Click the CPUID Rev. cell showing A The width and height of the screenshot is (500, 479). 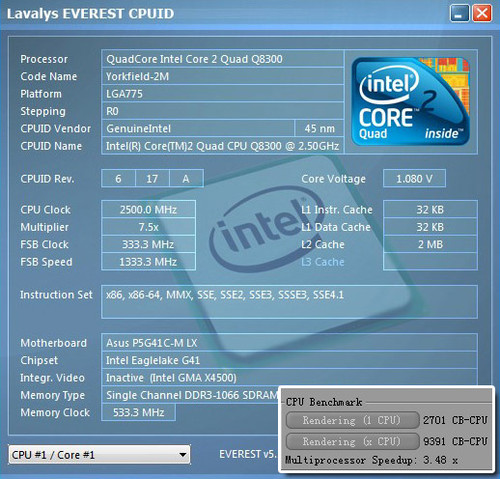[186, 179]
